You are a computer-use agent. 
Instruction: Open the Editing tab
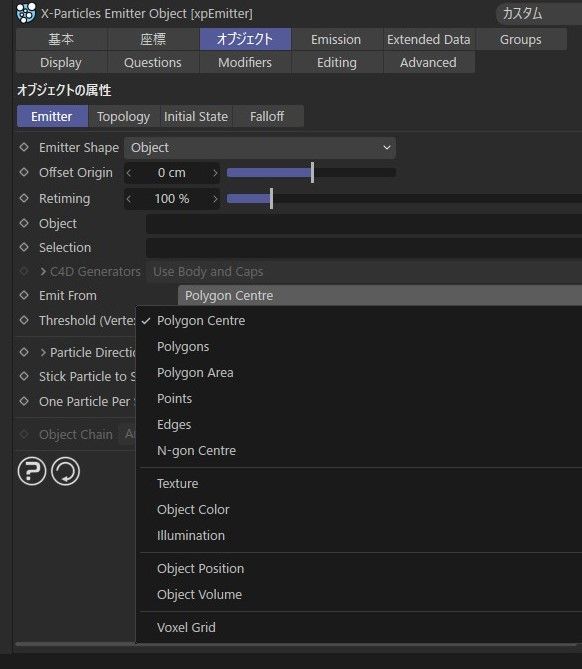pyautogui.click(x=337, y=62)
